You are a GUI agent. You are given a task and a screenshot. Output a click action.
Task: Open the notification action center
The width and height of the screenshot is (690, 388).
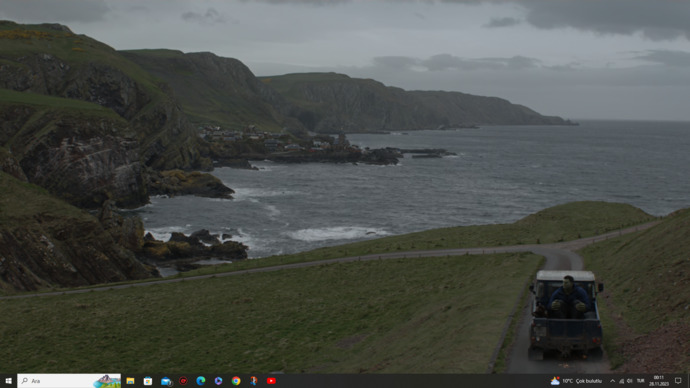pyautogui.click(x=678, y=381)
